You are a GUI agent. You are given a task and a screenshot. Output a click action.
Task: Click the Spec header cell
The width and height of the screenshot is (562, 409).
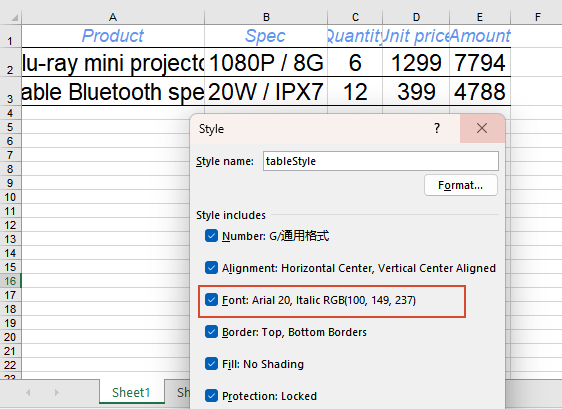click(266, 36)
